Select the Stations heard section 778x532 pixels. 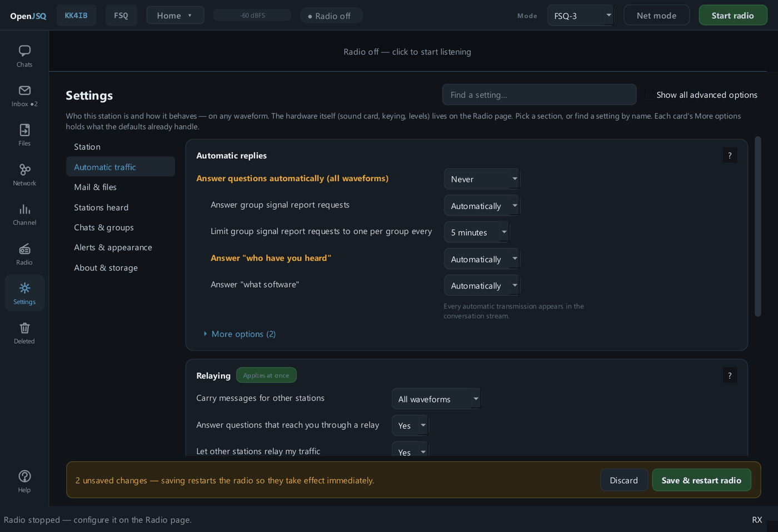[121, 207]
